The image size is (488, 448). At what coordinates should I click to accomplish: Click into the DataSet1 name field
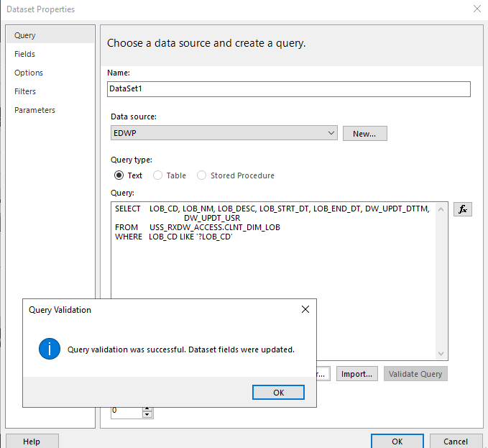[289, 89]
